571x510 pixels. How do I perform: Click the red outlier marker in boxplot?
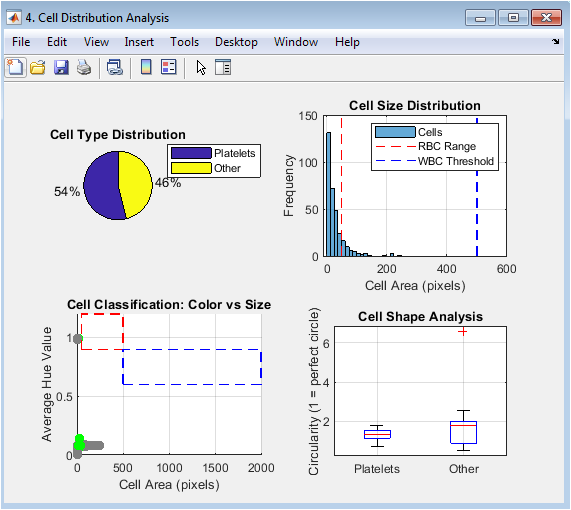462,332
